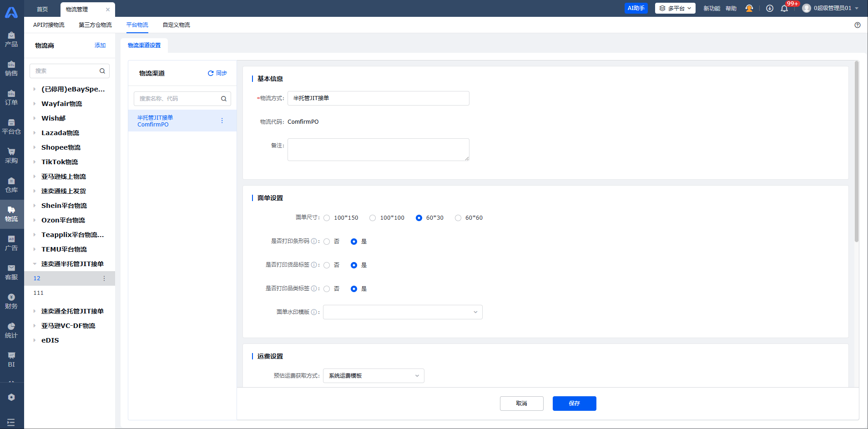
Task: Close the 物流管理 tab
Action: pos(108,10)
